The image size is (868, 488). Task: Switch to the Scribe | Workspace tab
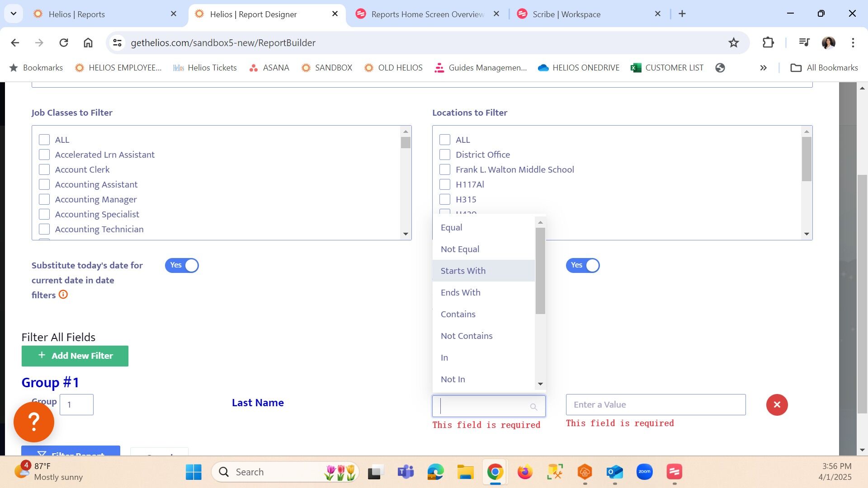[x=566, y=14]
